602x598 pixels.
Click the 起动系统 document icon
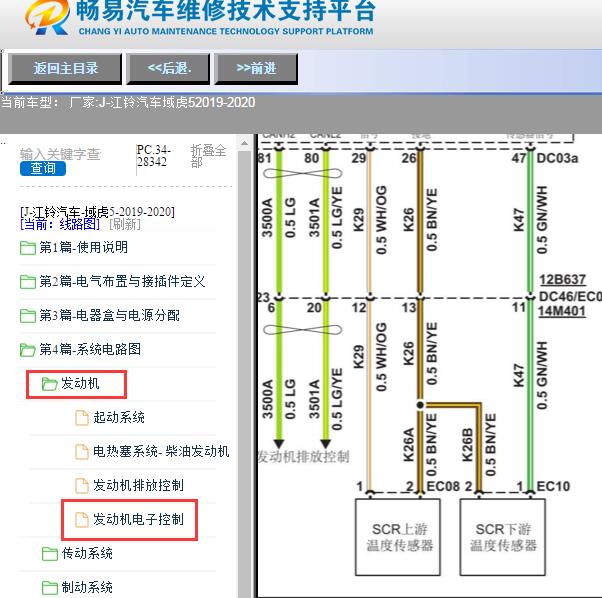point(81,418)
